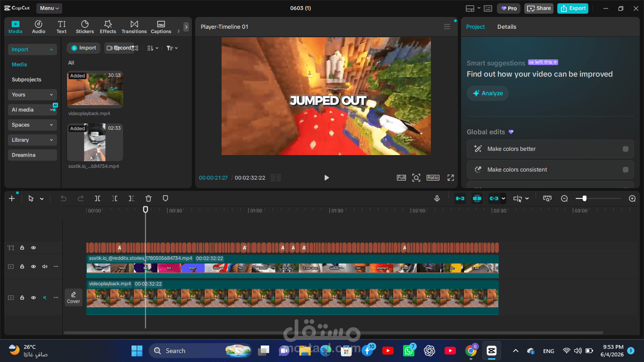Viewport: 644px width, 362px height.
Task: Hide the ssstik.io video track
Action: tap(33, 266)
